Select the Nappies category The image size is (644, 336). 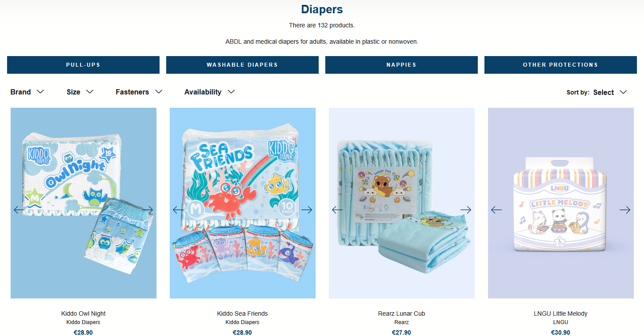coord(401,65)
